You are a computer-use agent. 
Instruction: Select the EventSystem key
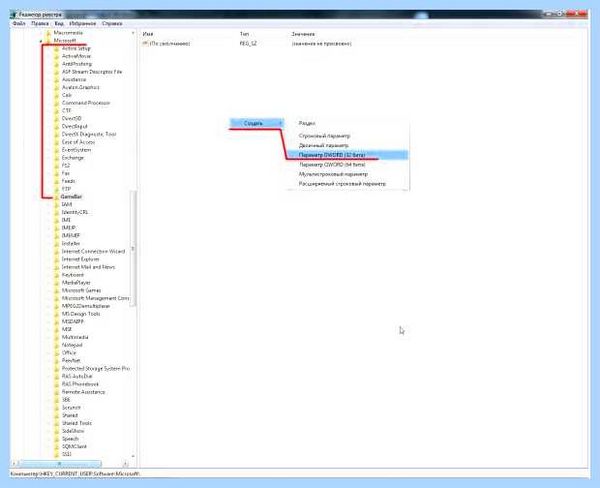pos(76,150)
